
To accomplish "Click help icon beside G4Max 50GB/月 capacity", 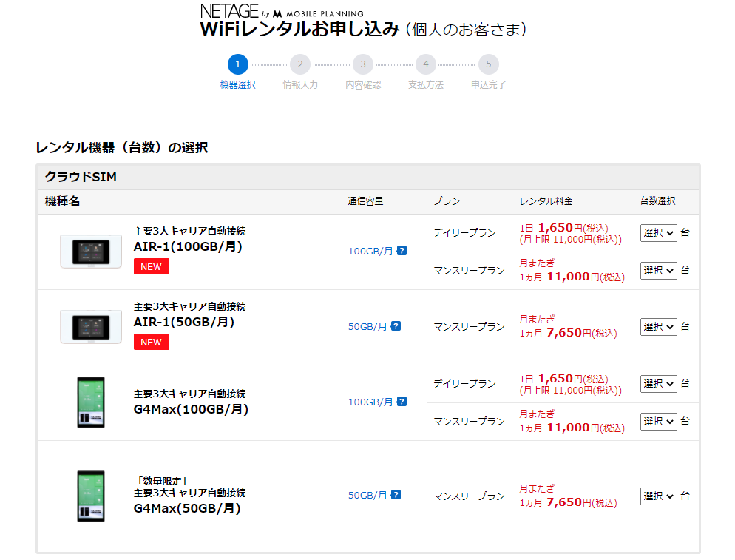I will [x=396, y=495].
